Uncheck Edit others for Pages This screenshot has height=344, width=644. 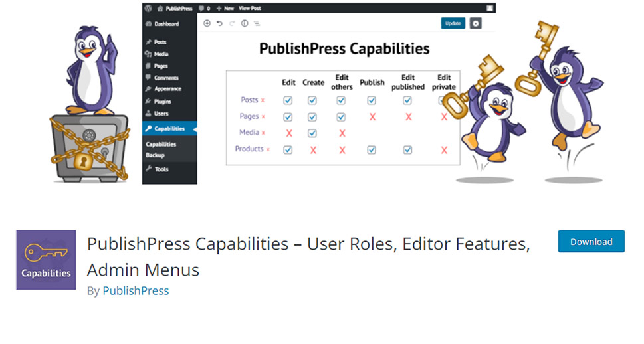point(341,117)
